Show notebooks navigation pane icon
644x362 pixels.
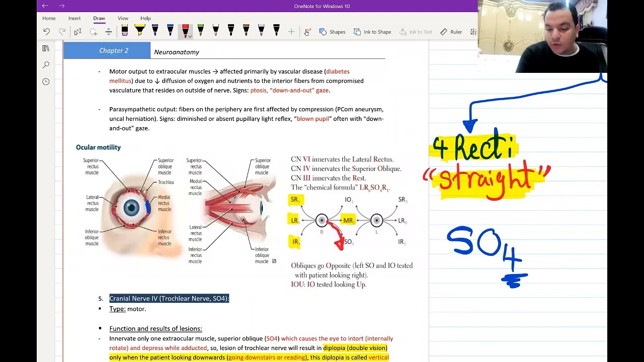click(46, 48)
